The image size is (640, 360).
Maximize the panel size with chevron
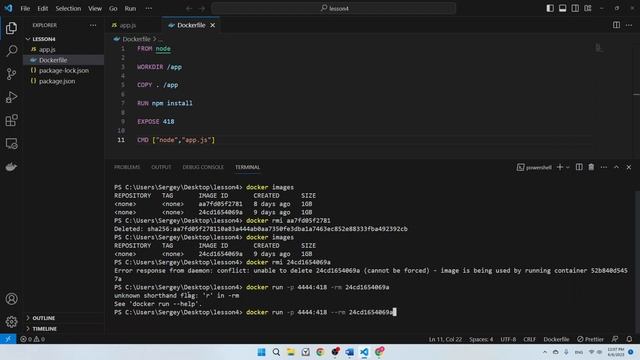616,167
